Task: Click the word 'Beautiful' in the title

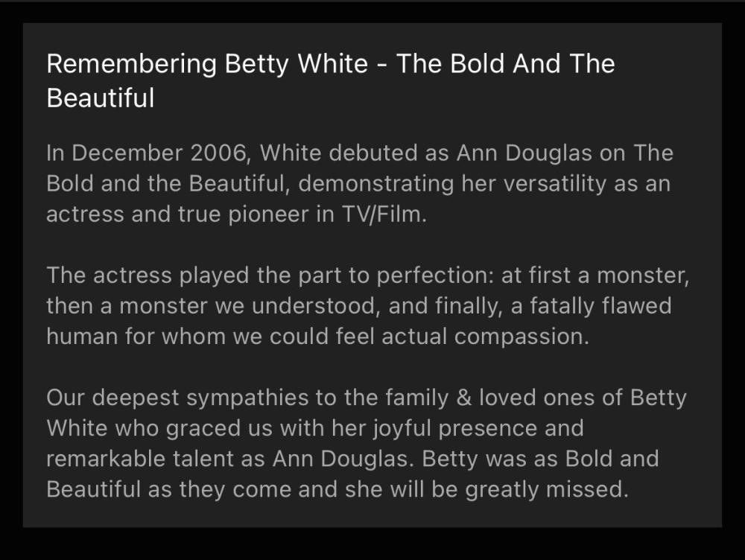Action: pos(100,98)
